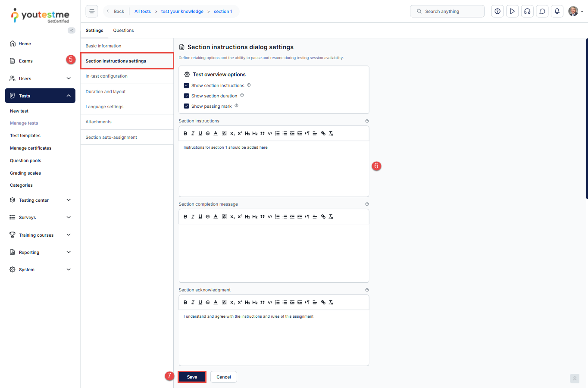
Task: Click text color icon in Section instructions toolbar
Action: coord(216,134)
